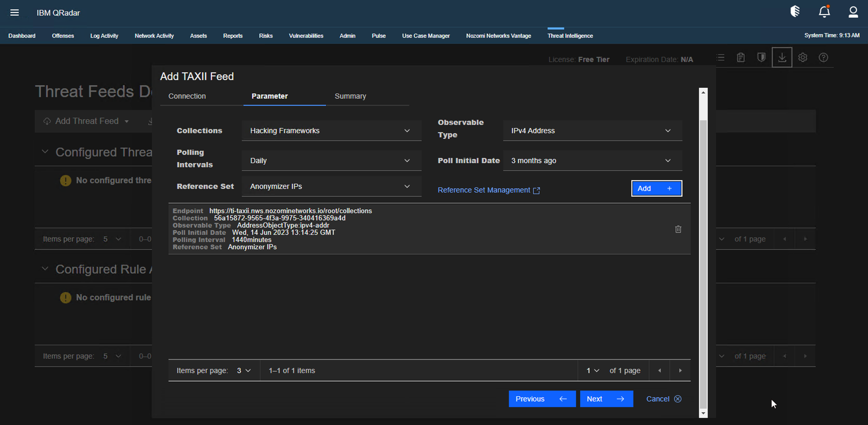Open the Network Activity tab
The height and width of the screenshot is (425, 868).
[x=154, y=36]
